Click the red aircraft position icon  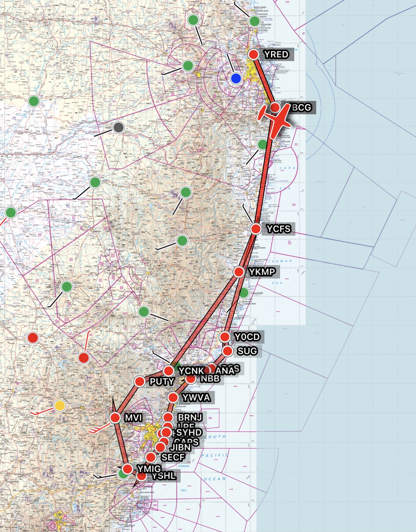point(277,119)
